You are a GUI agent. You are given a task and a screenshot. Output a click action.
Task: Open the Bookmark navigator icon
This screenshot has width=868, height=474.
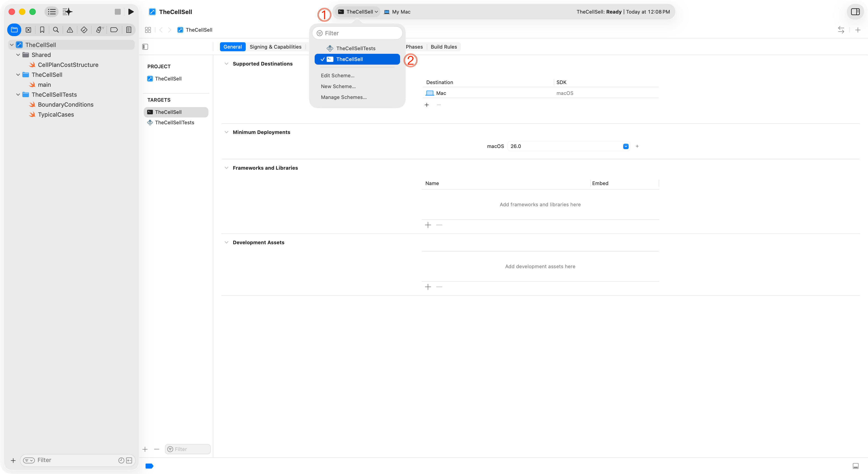42,30
